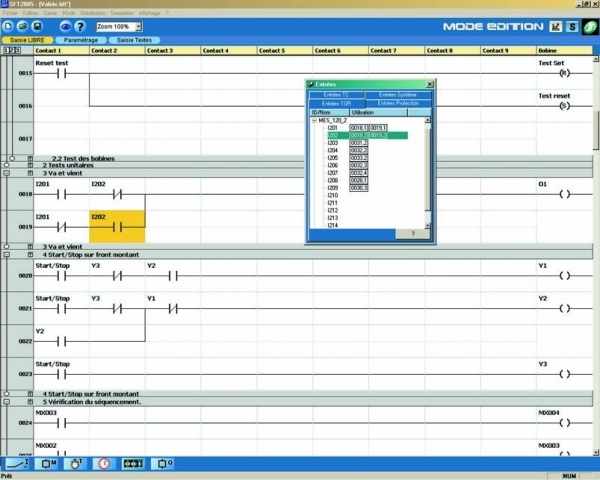Viewport: 600px width, 480px height.
Task: Click the eye preview icon in toolbar
Action: click(65, 25)
